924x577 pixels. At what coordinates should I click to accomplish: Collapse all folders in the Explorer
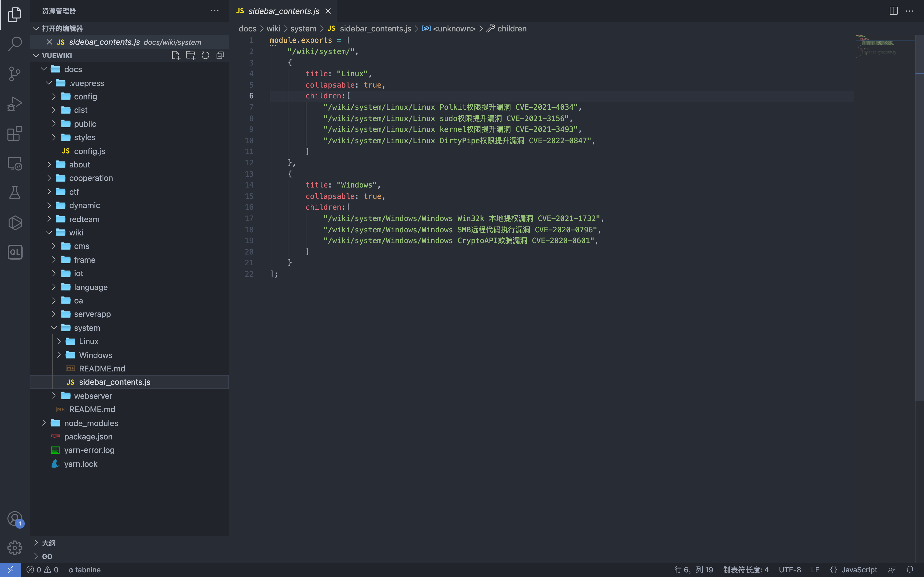[220, 56]
